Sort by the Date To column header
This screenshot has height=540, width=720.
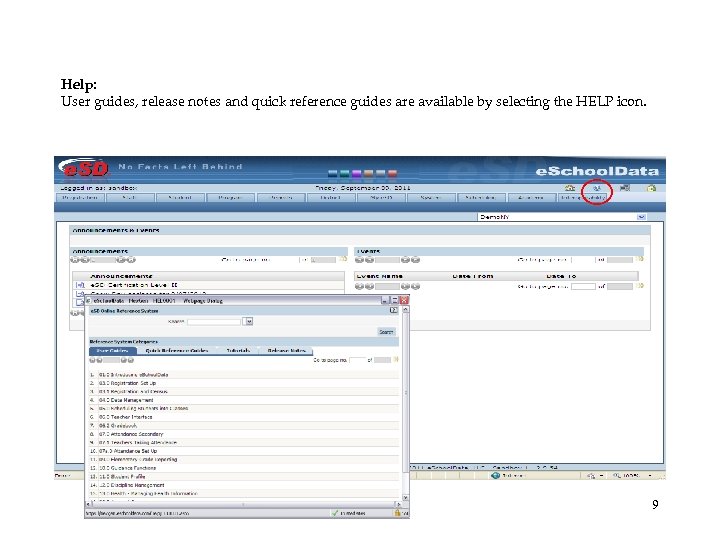(x=561, y=276)
